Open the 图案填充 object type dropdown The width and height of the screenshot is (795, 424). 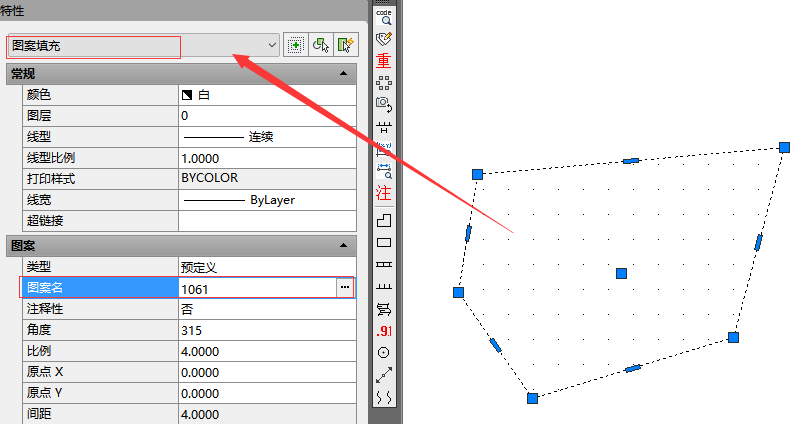click(x=272, y=45)
